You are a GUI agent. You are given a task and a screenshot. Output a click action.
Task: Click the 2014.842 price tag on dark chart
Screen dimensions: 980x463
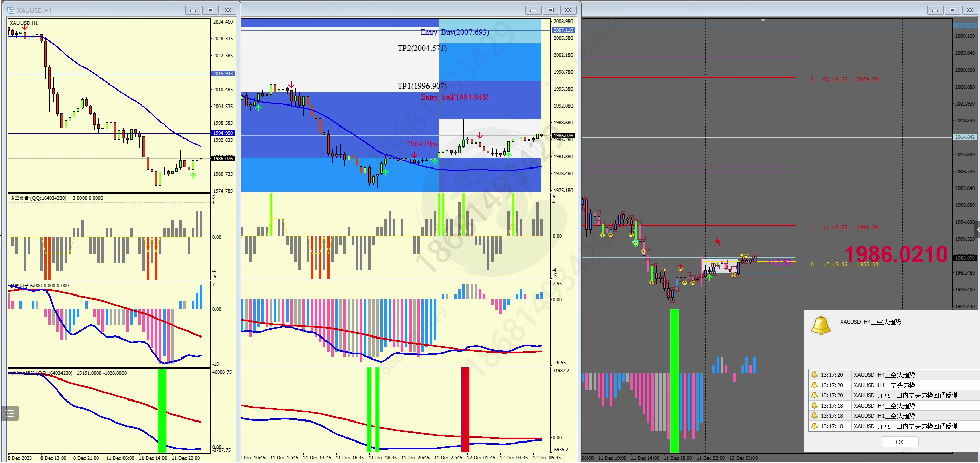965,137
